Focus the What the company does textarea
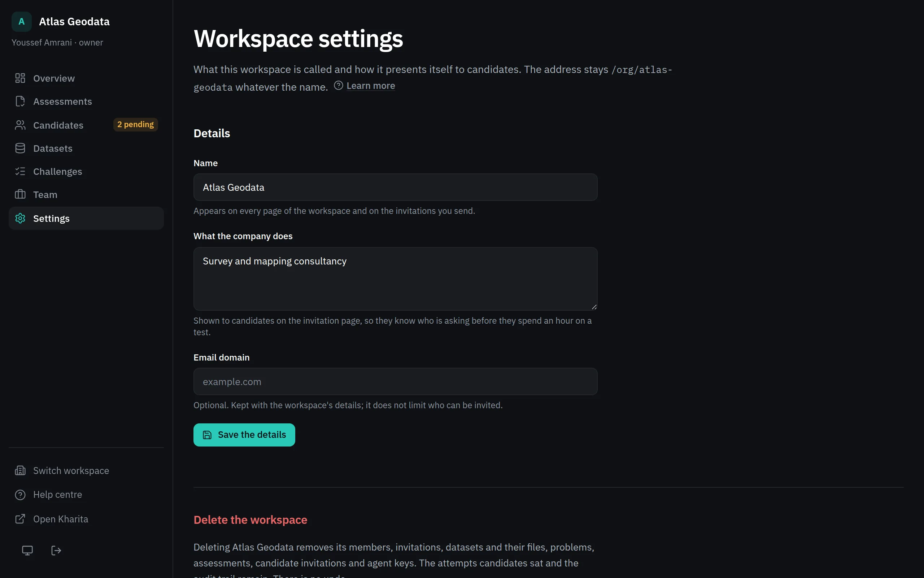924x578 pixels. (395, 279)
